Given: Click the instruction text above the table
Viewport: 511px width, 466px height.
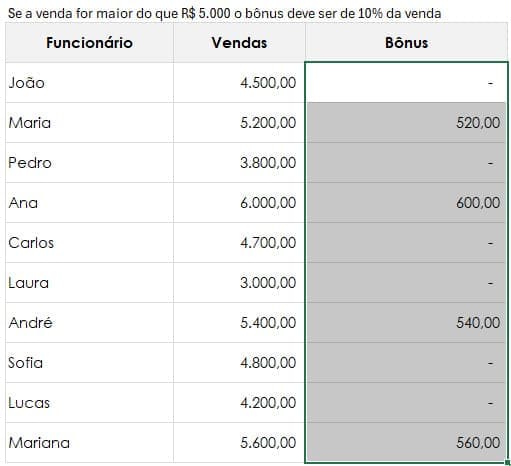Looking at the screenshot, I should click(x=224, y=13).
